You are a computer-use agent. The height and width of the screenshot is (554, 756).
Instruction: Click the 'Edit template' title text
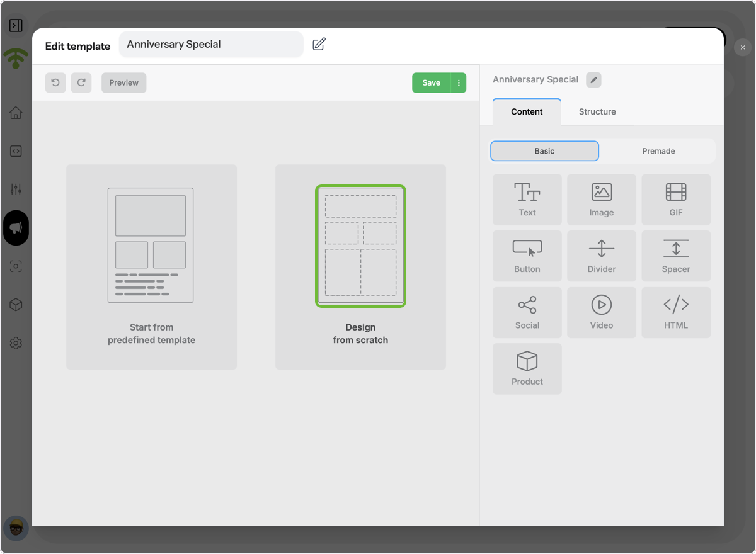coord(77,46)
